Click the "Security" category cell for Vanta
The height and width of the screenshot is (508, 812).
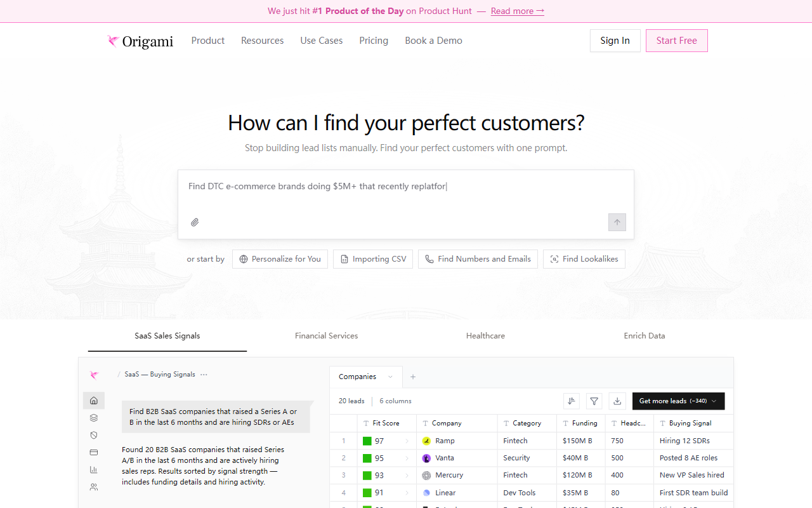[x=527, y=458]
